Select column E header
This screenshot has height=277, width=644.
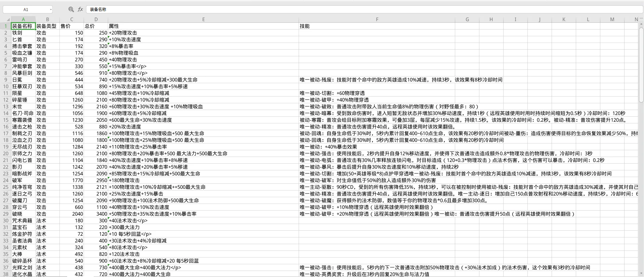point(203,19)
